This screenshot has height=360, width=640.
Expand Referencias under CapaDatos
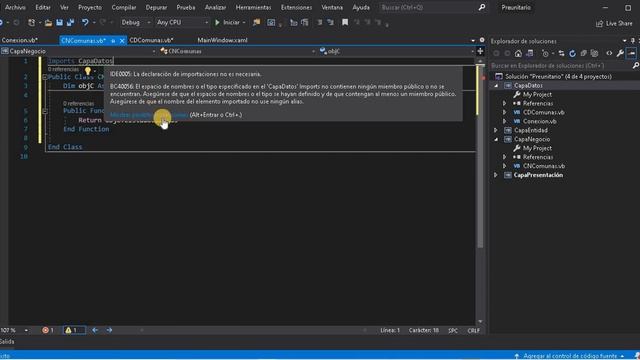point(504,104)
